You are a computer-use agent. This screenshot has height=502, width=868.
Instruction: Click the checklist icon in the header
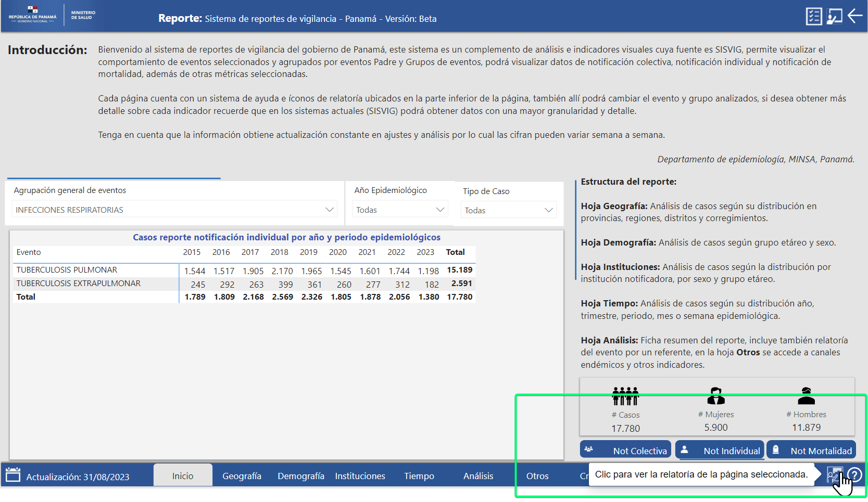(x=814, y=16)
